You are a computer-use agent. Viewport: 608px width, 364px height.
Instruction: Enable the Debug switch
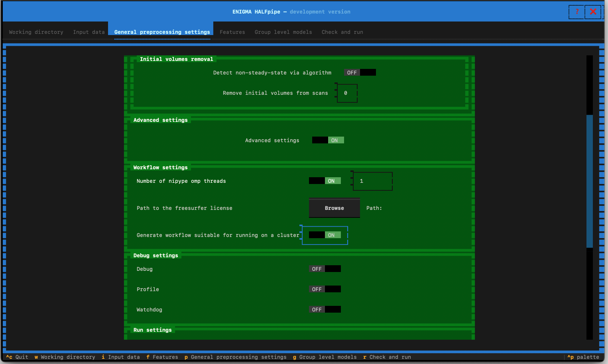[x=325, y=269]
